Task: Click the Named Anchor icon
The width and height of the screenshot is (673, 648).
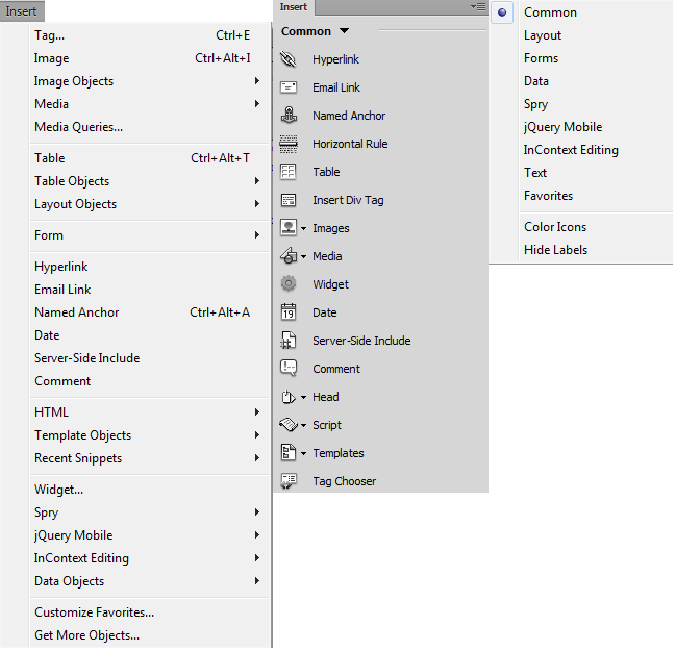Action: tap(289, 116)
